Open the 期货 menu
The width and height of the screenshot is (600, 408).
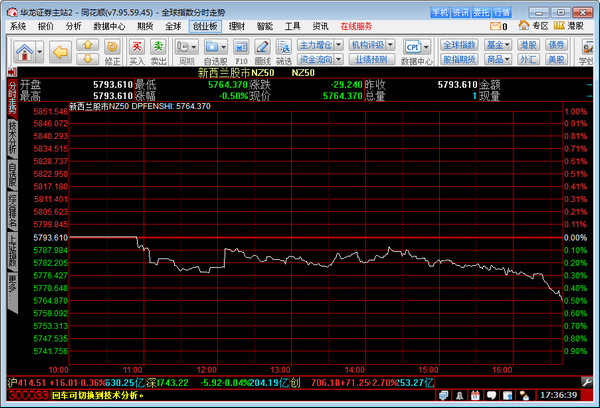click(145, 26)
